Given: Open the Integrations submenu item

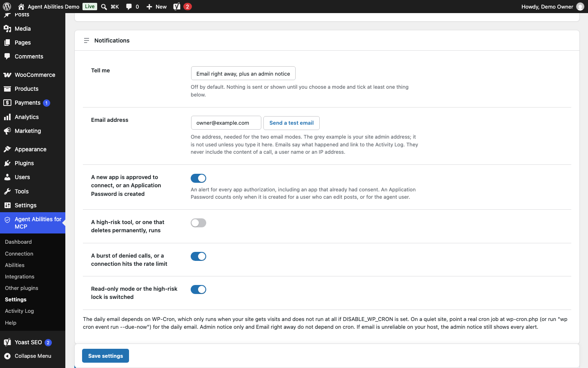Looking at the screenshot, I should [x=20, y=277].
